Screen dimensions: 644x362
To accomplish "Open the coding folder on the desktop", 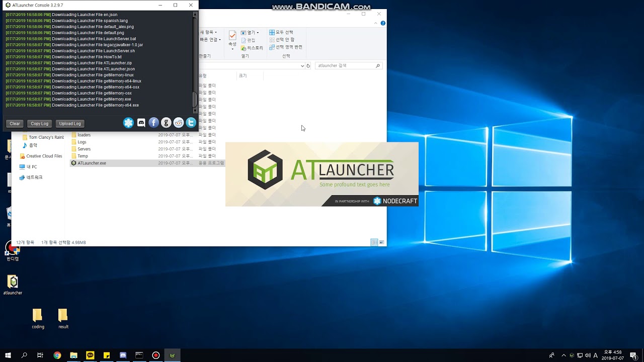I will [38, 319].
